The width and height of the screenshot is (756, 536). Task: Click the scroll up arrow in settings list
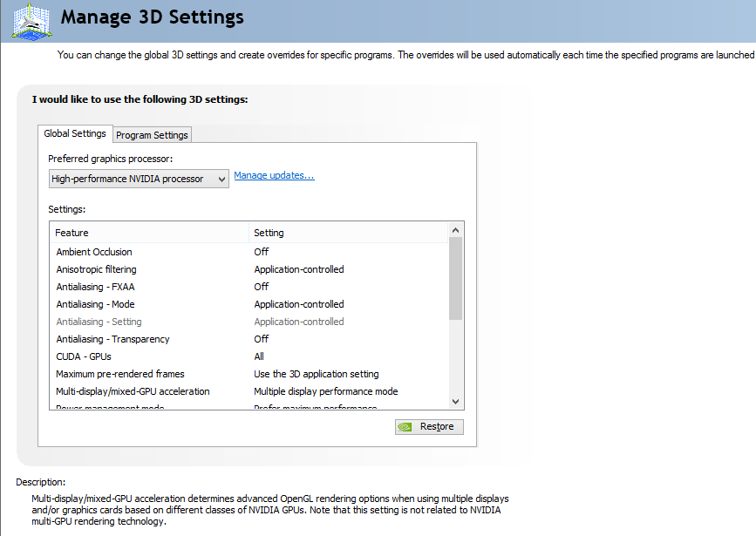pos(456,230)
